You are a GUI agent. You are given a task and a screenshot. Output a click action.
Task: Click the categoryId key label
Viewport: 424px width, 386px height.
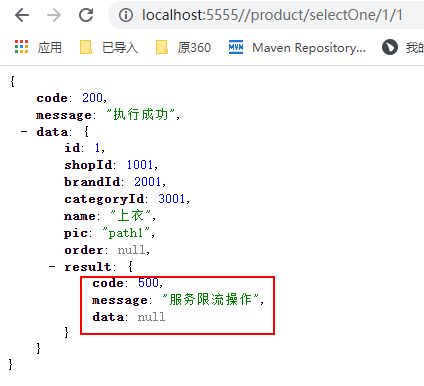coord(104,199)
